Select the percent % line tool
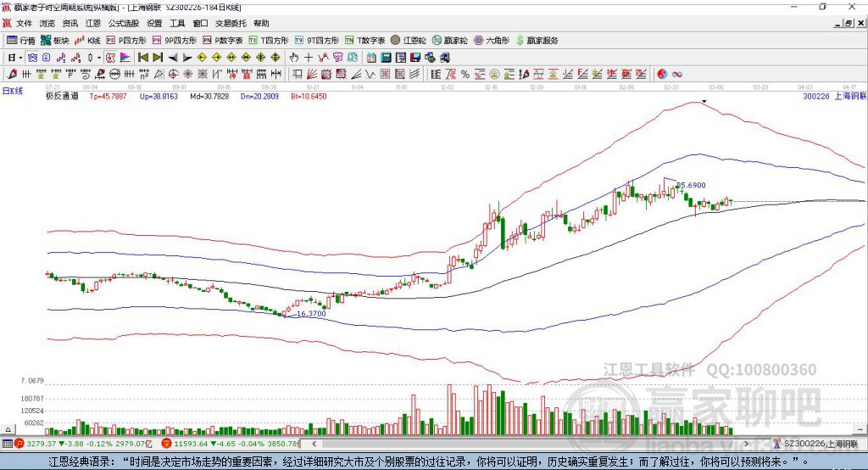This screenshot has height=470, width=868. [x=465, y=75]
